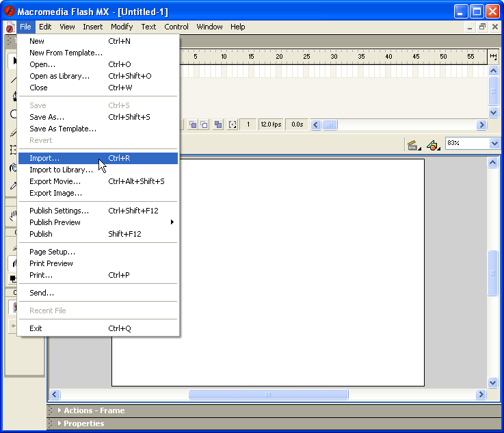Image resolution: width=504 pixels, height=433 pixels.
Task: Choose Open as Library... menu item
Action: pyautogui.click(x=98, y=76)
